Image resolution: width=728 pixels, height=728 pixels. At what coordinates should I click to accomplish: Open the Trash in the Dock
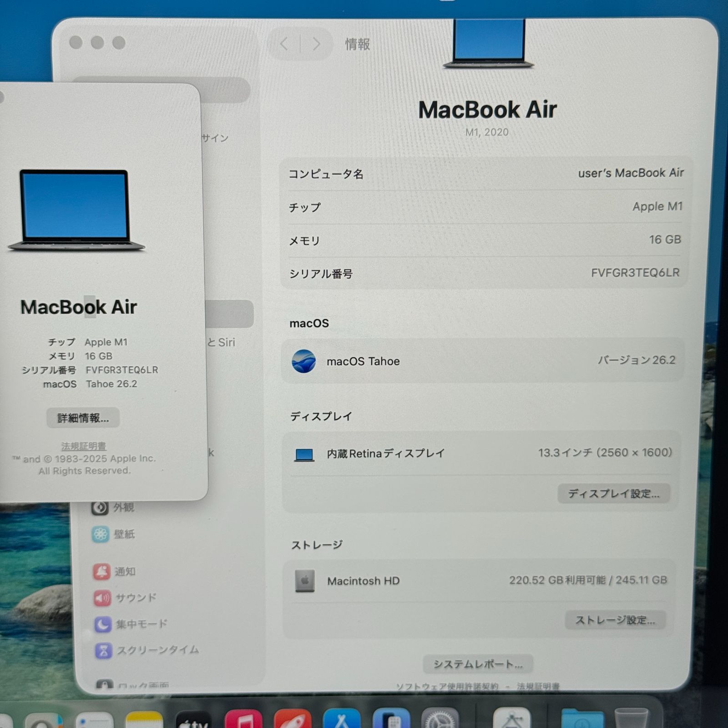[631, 719]
